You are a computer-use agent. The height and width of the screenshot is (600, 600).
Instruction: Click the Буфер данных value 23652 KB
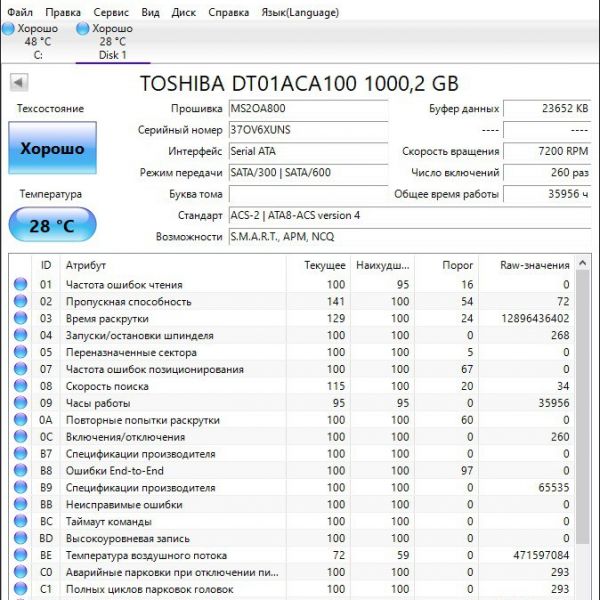pos(547,108)
